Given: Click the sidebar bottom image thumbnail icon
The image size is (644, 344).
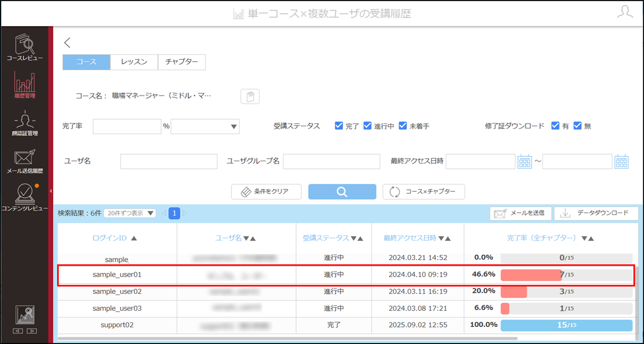Looking at the screenshot, I should 25,315.
